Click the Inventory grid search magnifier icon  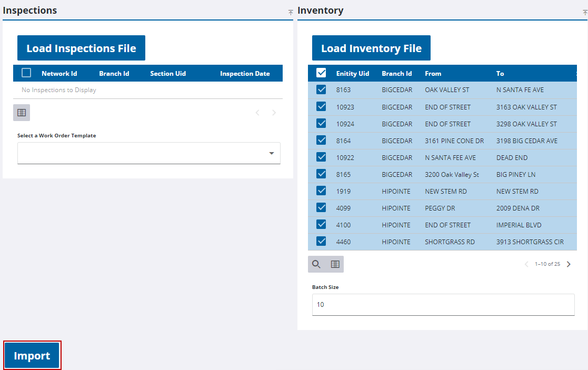(316, 264)
